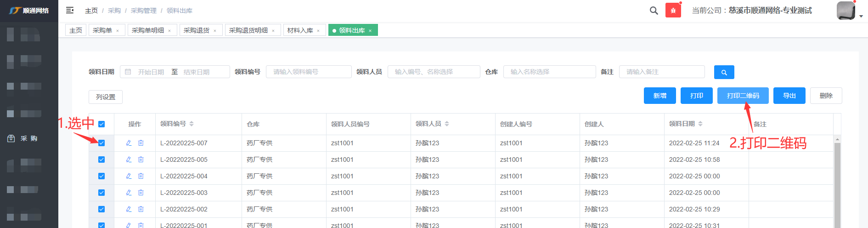Uncheck the row L-20220225-004 checkbox

[x=101, y=176]
